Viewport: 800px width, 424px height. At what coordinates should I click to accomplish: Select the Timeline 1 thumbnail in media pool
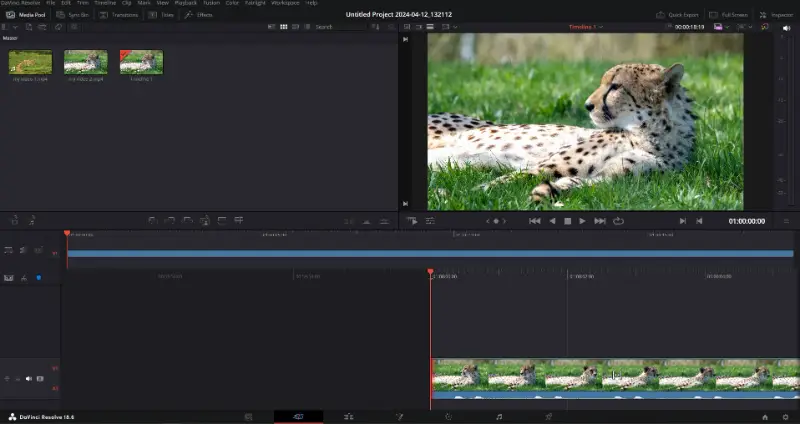click(141, 62)
